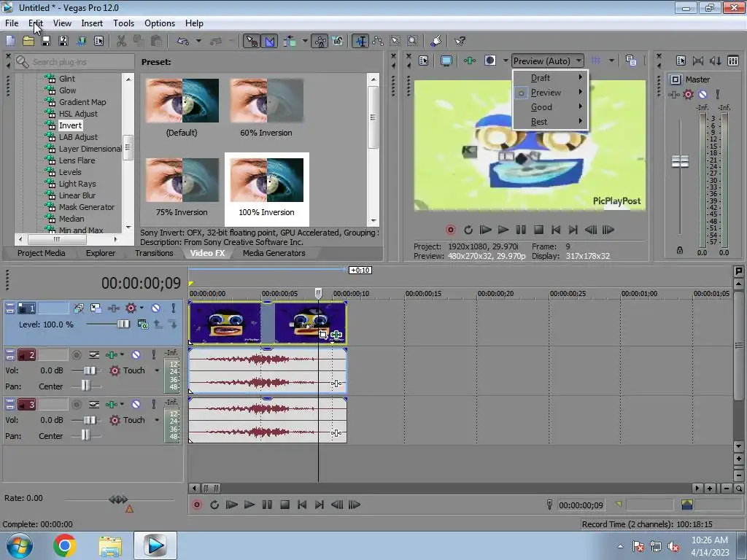747x560 pixels.
Task: Choose Preview quality menu entry
Action: pyautogui.click(x=551, y=93)
